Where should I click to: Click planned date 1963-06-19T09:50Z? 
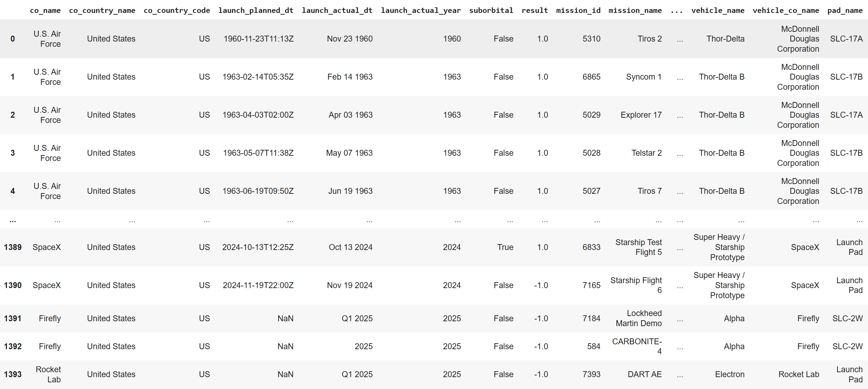(x=258, y=191)
